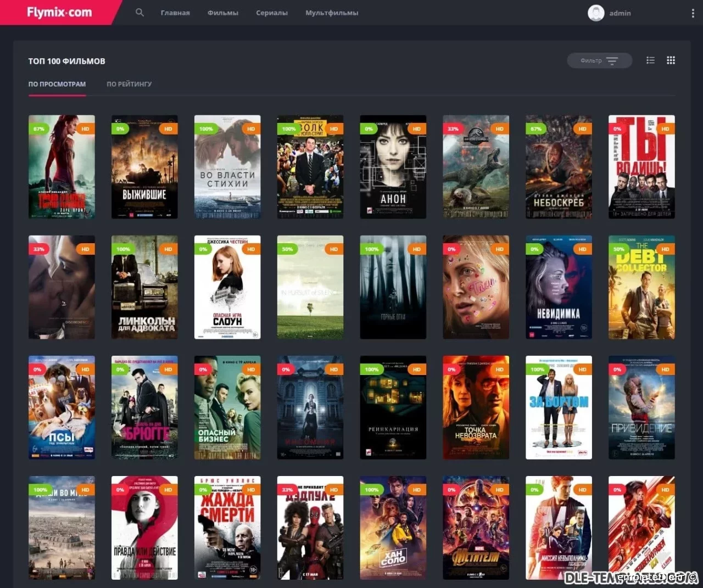
Task: Switch to list view layout
Action: [x=650, y=60]
